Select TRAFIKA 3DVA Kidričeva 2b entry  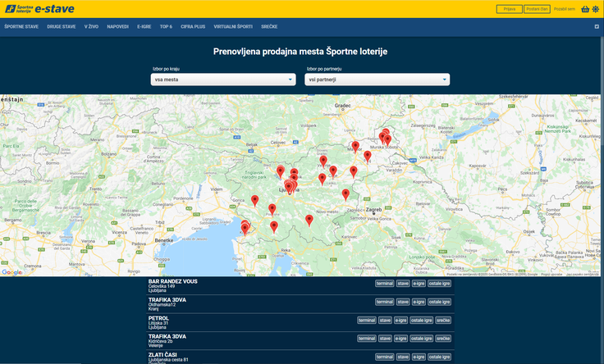coord(300,341)
